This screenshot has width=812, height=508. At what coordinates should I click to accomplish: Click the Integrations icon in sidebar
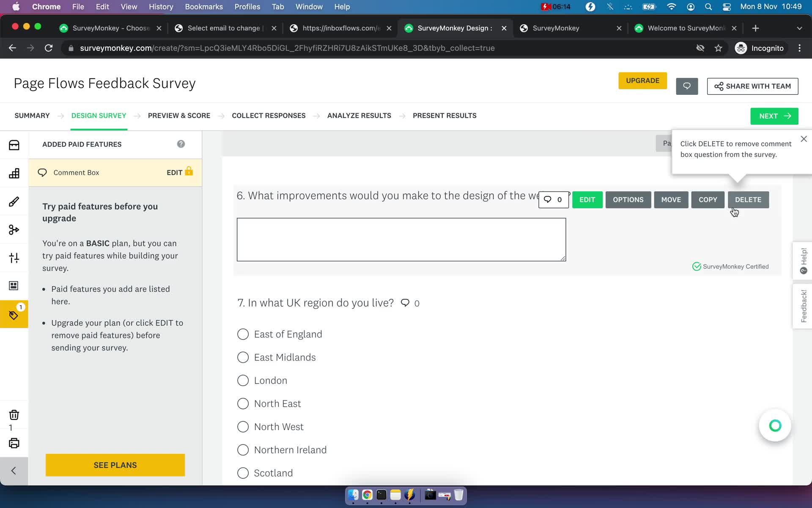14,229
